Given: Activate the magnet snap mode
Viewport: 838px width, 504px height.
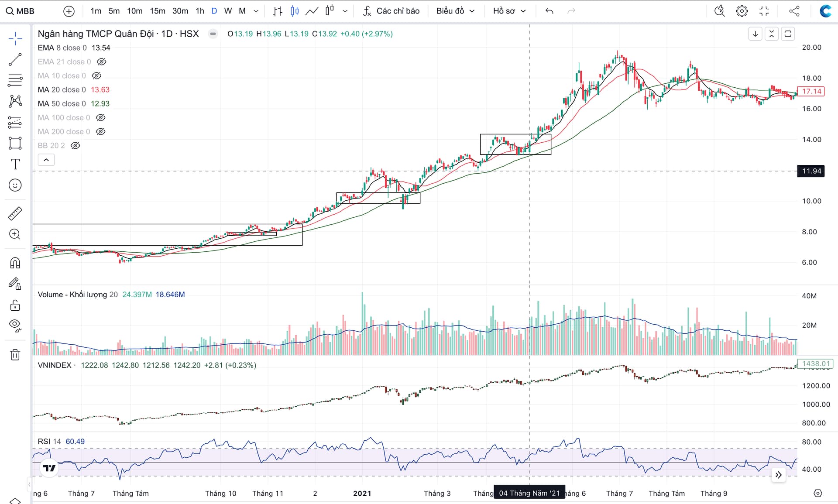Looking at the screenshot, I should click(x=15, y=263).
